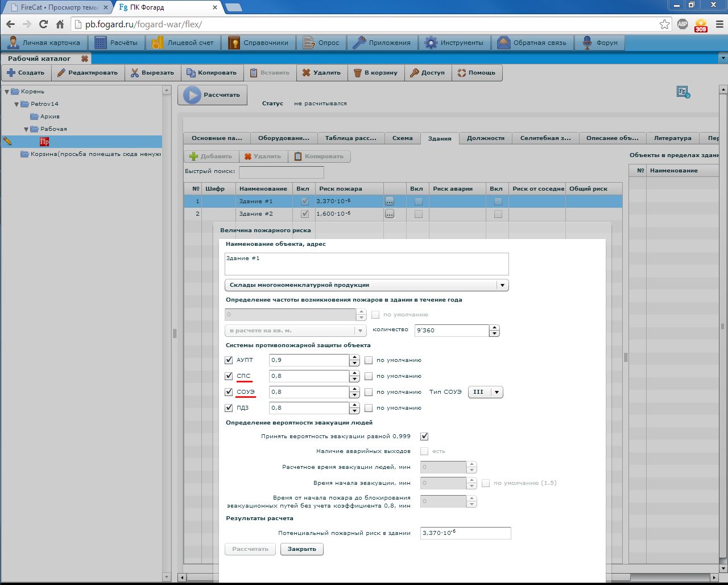
Task: Open Лицевой счет coins menu
Action: tap(184, 43)
